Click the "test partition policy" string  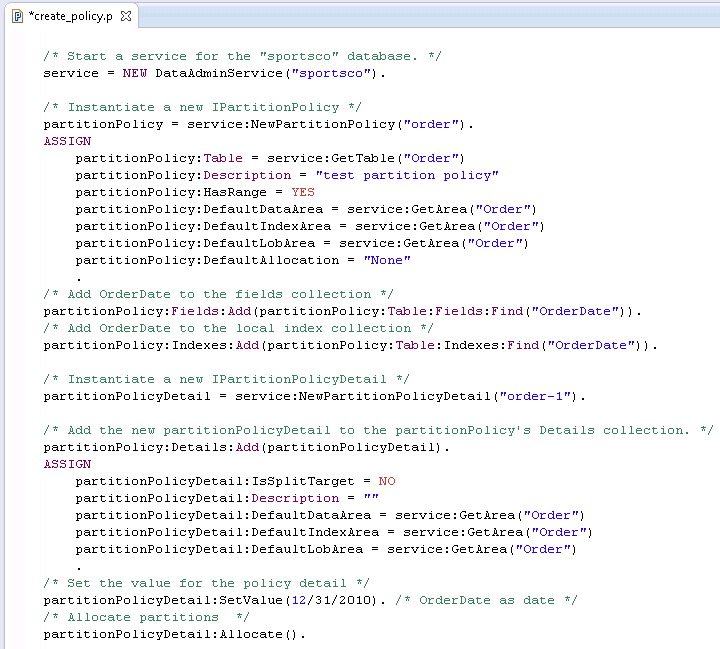(407, 175)
